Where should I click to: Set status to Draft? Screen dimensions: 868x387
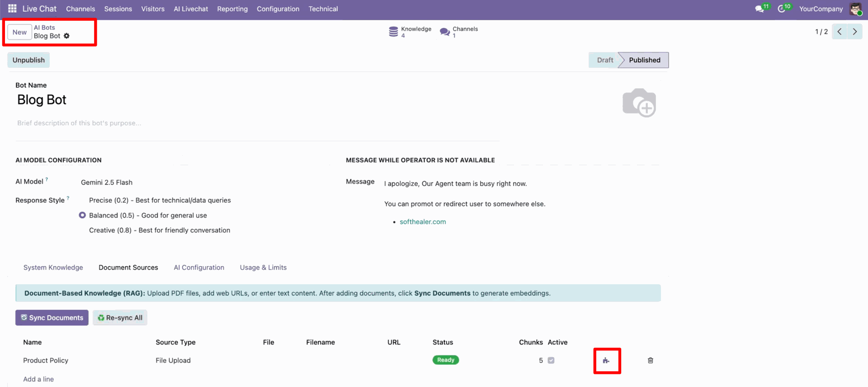(x=604, y=60)
